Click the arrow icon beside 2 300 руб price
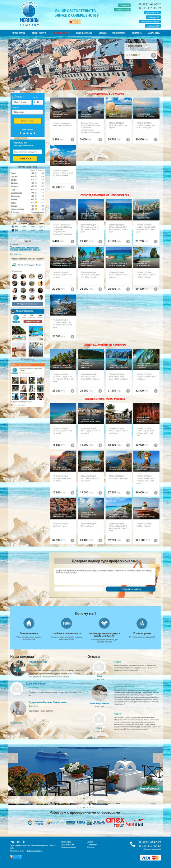 pyautogui.click(x=72, y=140)
